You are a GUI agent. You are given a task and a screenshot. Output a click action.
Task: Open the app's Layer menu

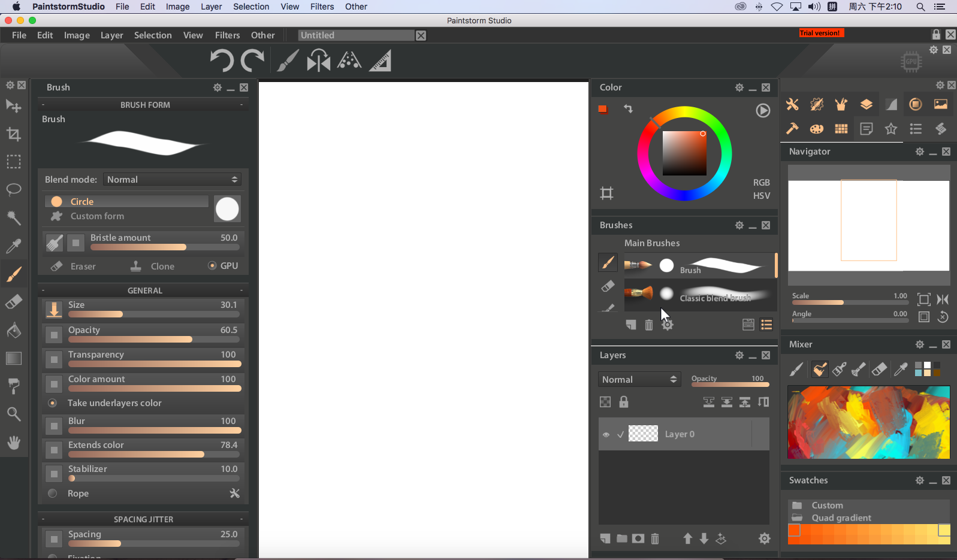[111, 35]
